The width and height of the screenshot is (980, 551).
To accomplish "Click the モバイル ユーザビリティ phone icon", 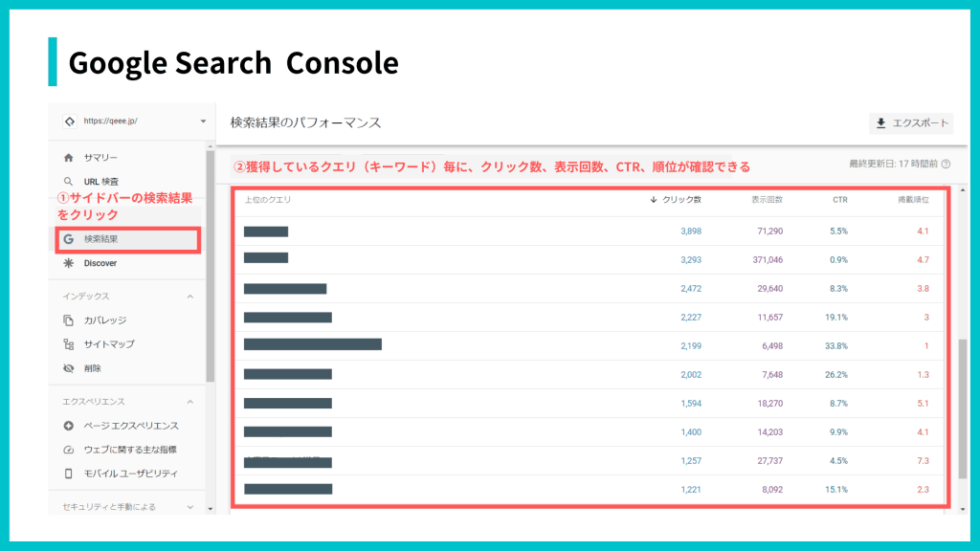I will (x=69, y=474).
